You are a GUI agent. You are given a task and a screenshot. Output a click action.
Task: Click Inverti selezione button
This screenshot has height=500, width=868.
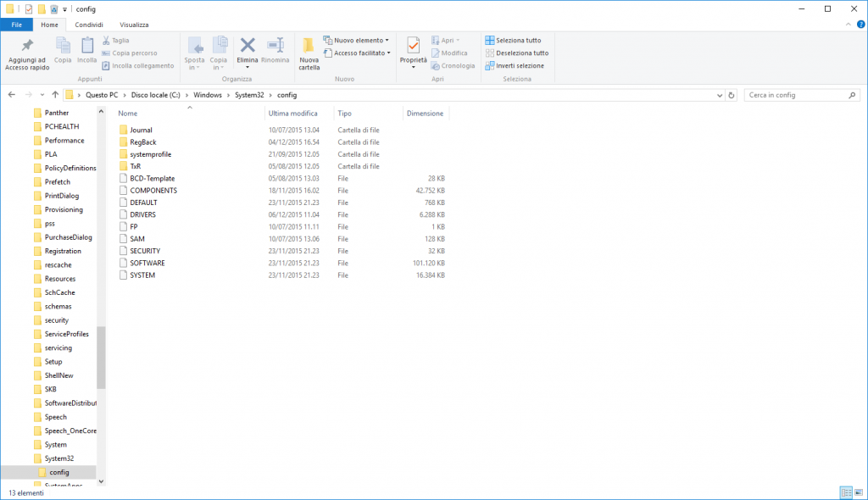[514, 65]
